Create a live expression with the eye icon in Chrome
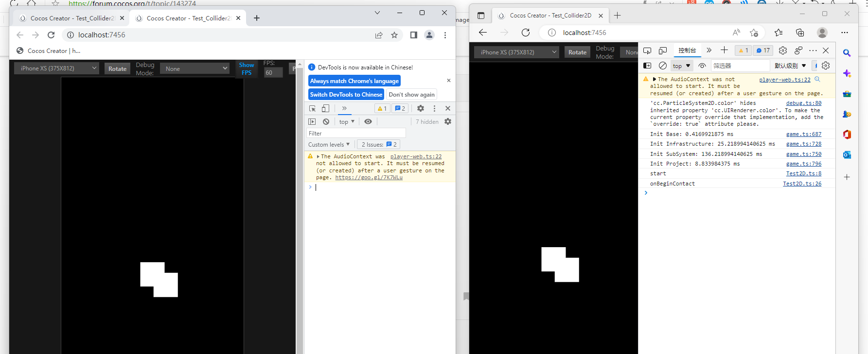The height and width of the screenshot is (354, 868). (368, 122)
